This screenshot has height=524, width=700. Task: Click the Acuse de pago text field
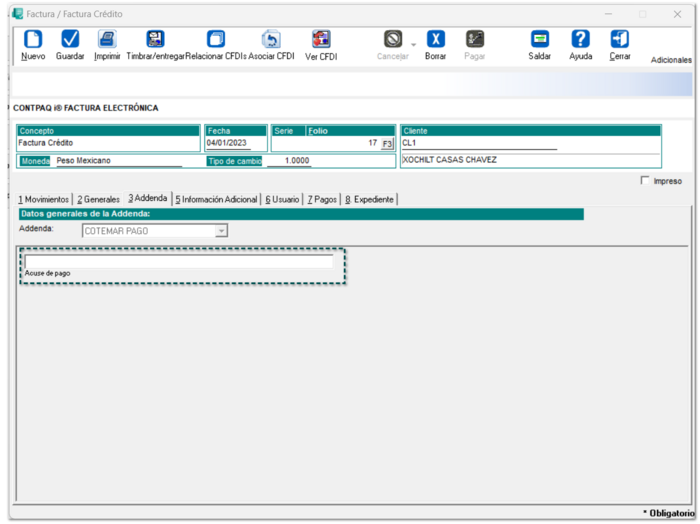point(178,261)
